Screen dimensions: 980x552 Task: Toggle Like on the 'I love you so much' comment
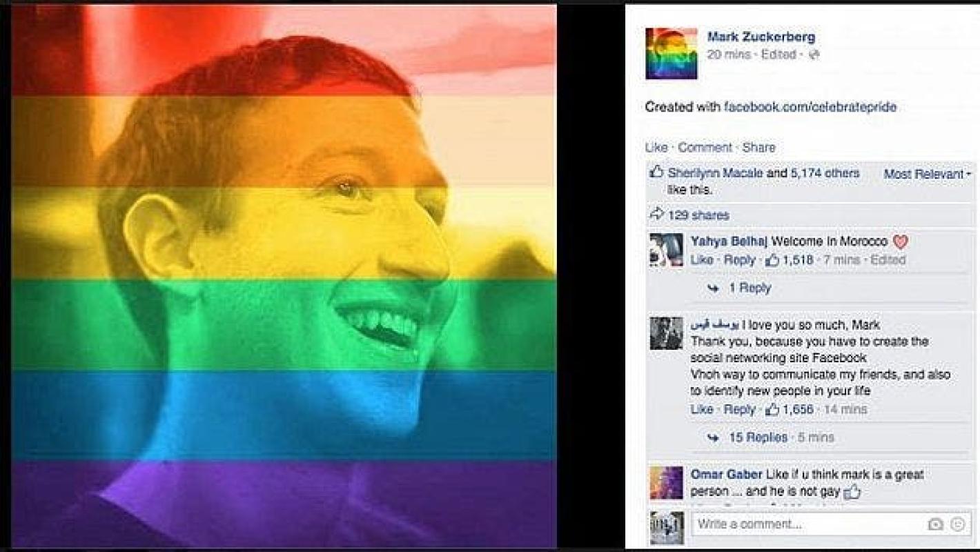click(x=702, y=409)
